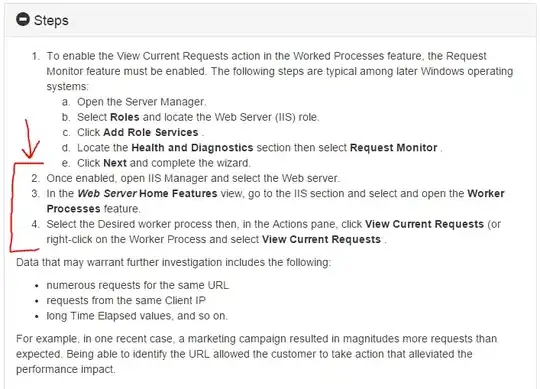Click the italic Web Server text
Screen dimensions: 540x389
click(107, 193)
